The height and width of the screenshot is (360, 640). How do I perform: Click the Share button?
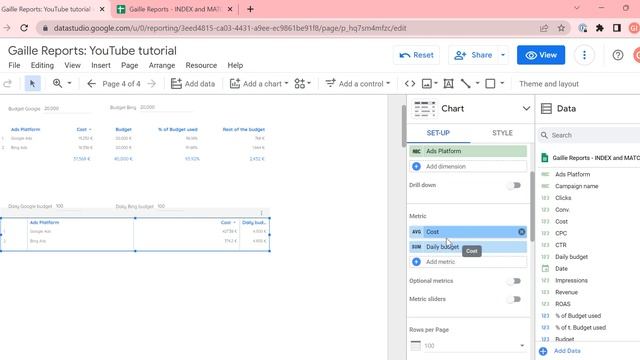(x=473, y=55)
